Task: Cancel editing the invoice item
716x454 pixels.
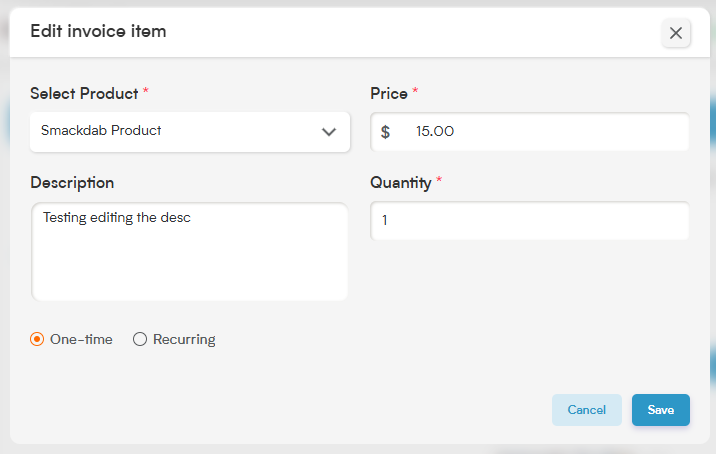Action: coord(587,410)
